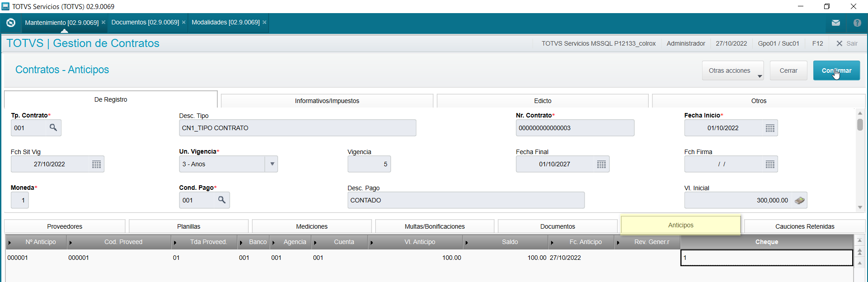
Task: Open the Proveedores tab
Action: coord(65,226)
